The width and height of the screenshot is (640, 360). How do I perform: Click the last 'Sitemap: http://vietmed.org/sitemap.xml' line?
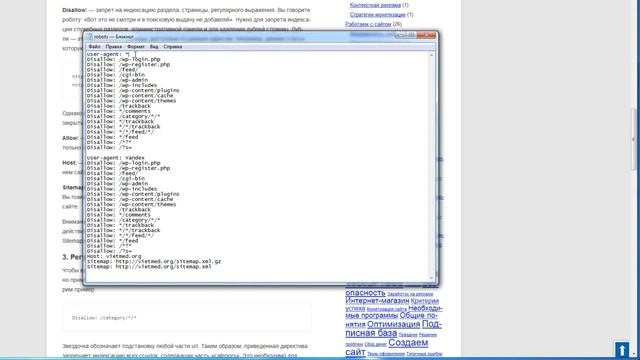(x=149, y=267)
